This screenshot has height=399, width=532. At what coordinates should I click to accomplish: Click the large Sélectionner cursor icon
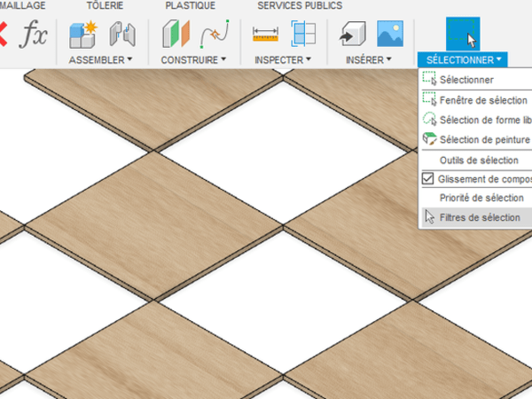[462, 34]
